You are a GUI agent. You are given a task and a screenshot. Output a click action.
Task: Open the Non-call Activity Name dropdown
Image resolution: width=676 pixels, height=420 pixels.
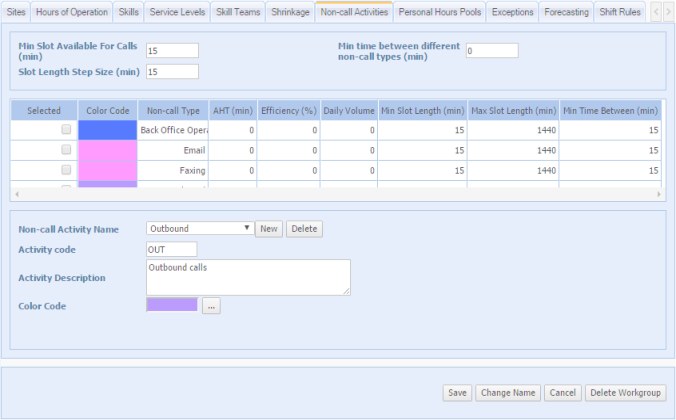point(199,229)
